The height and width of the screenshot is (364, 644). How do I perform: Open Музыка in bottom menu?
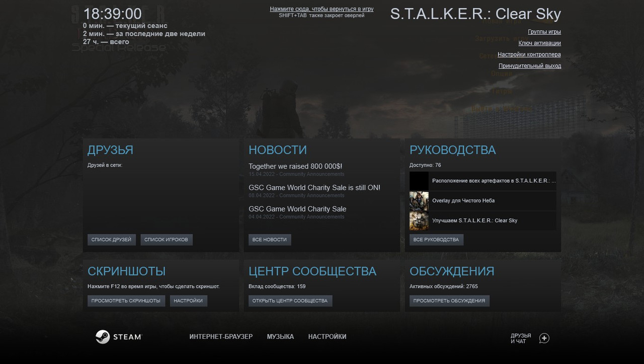tap(280, 337)
